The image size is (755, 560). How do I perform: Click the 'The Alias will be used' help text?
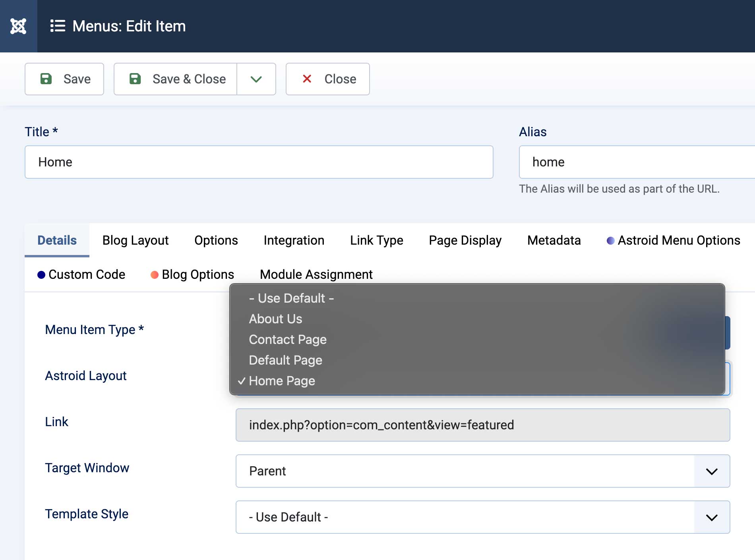619,189
